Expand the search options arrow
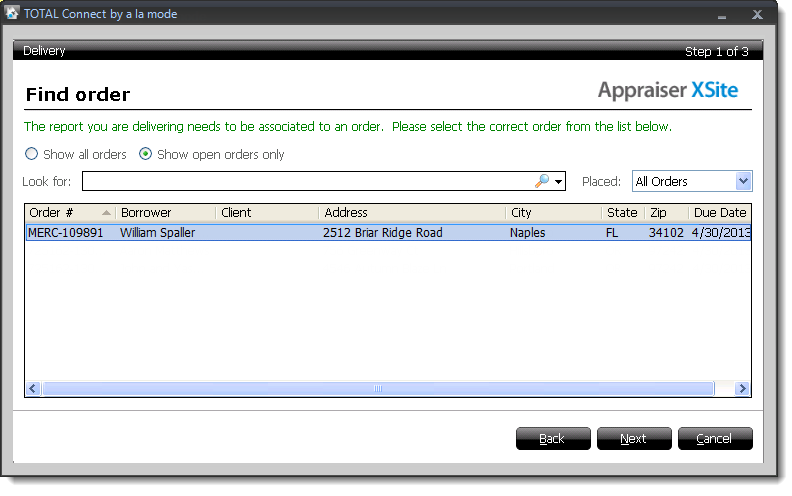Screen dimensions: 792x496 pos(559,182)
